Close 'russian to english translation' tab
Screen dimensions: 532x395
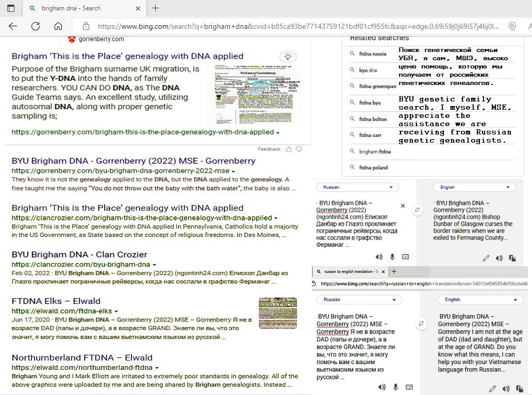[x=383, y=271]
